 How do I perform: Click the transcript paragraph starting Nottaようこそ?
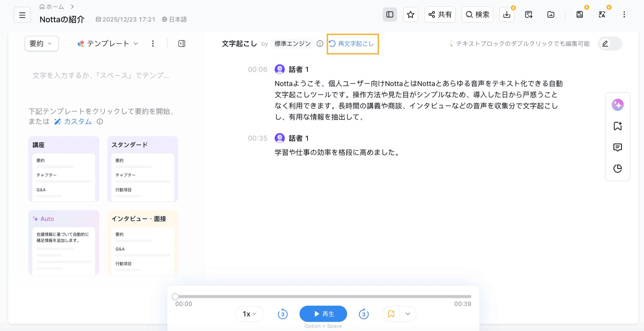[x=419, y=100]
